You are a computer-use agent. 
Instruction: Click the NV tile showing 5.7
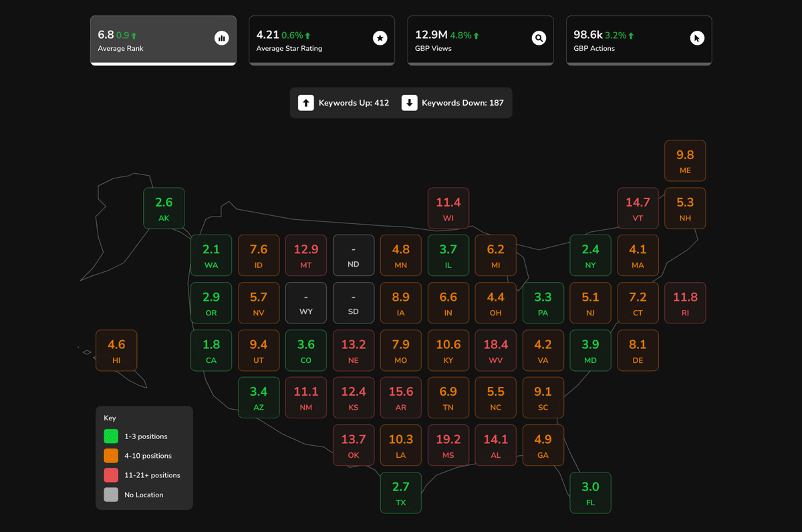pos(259,303)
